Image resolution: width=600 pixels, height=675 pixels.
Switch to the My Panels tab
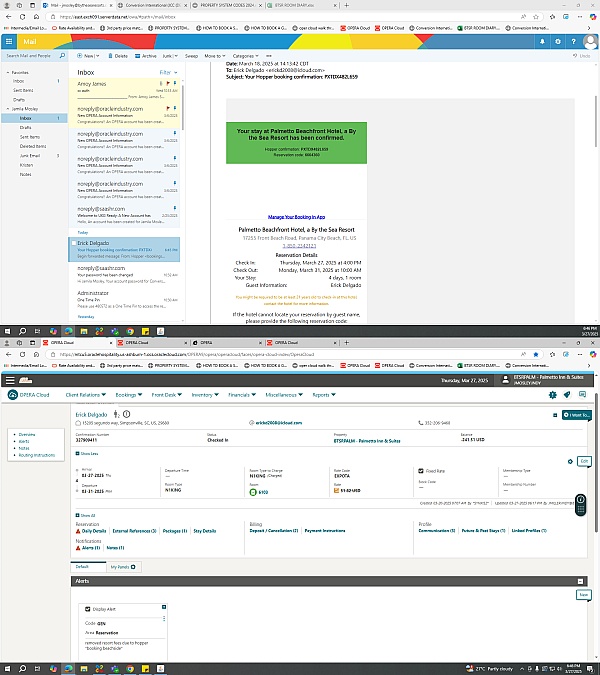[x=123, y=567]
